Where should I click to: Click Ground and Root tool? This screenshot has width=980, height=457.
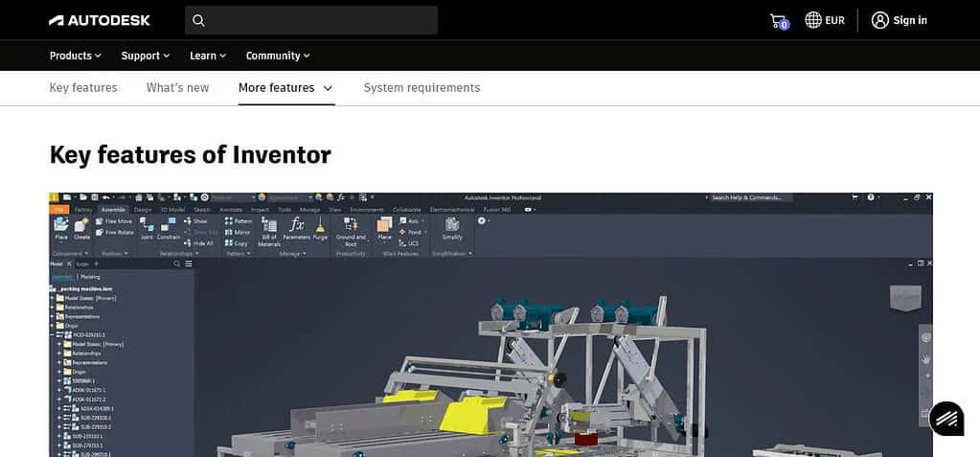click(351, 232)
